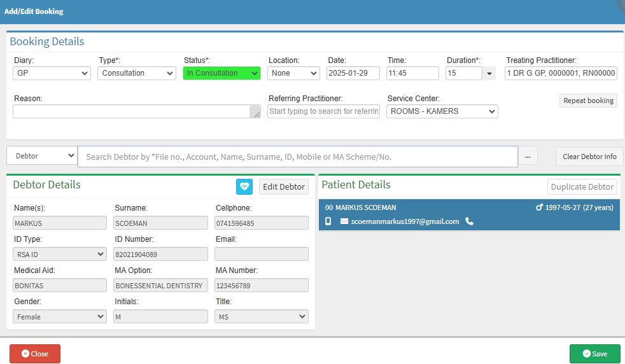625x364 pixels.
Task: Click the Clear Debtor Info button
Action: point(589,157)
